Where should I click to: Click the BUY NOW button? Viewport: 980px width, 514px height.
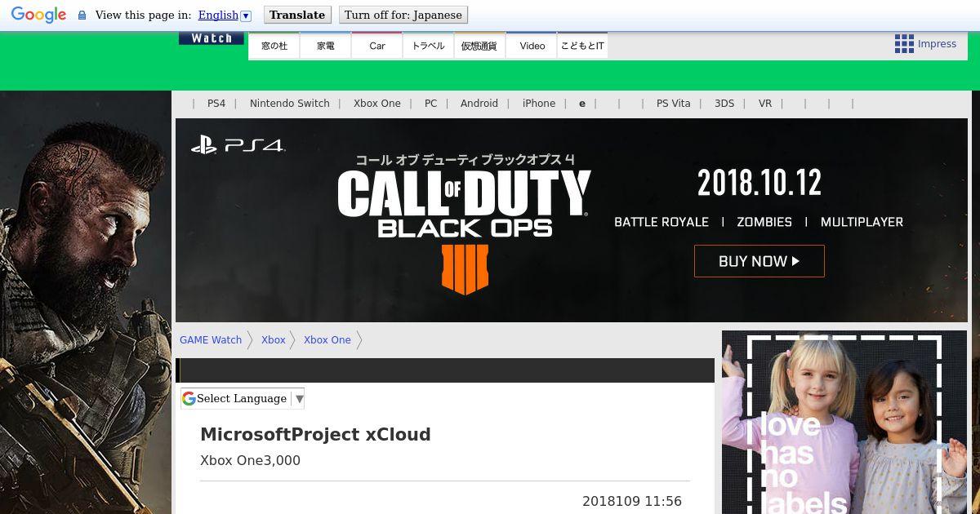(759, 261)
